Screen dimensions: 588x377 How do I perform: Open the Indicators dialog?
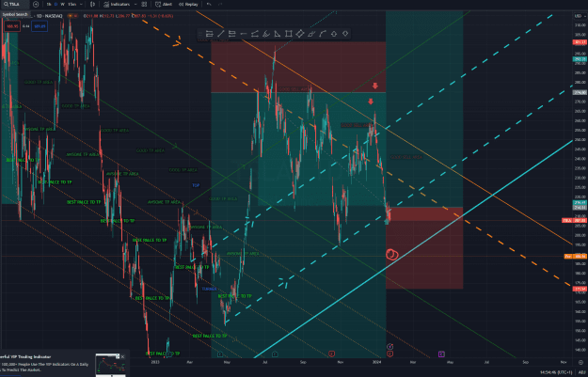click(x=117, y=4)
